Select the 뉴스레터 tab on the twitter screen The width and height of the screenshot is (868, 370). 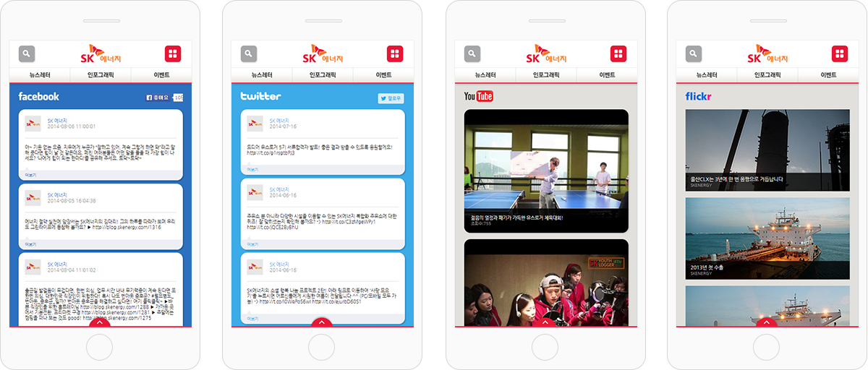[261, 75]
